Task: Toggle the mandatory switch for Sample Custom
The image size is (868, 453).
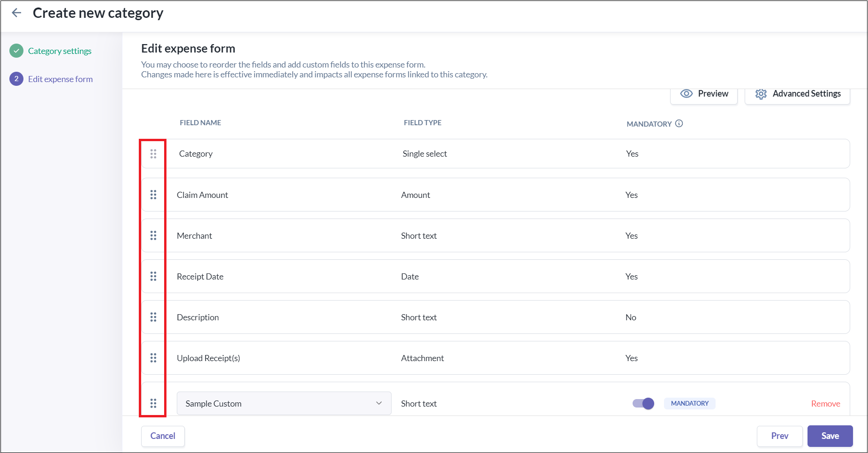Action: [x=643, y=403]
